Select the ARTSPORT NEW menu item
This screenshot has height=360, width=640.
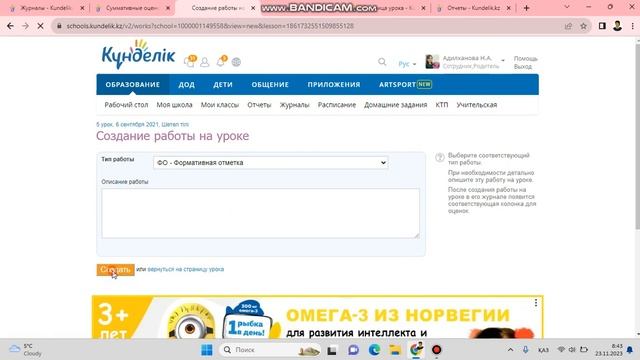pos(405,84)
